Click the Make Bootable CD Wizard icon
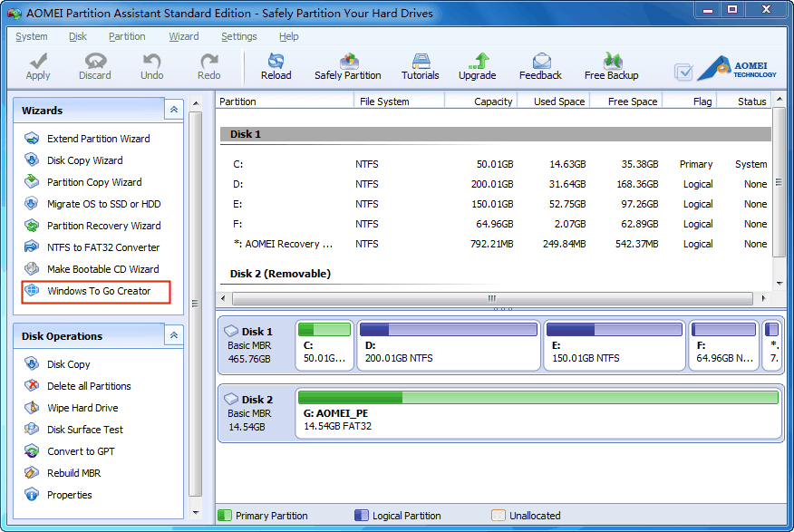Viewport: 794px width, 532px height. [x=32, y=268]
